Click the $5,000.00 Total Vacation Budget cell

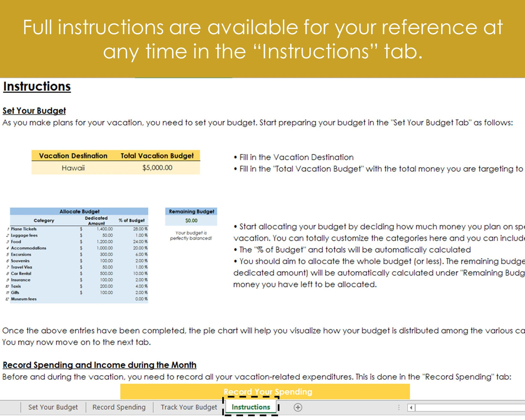[157, 168]
